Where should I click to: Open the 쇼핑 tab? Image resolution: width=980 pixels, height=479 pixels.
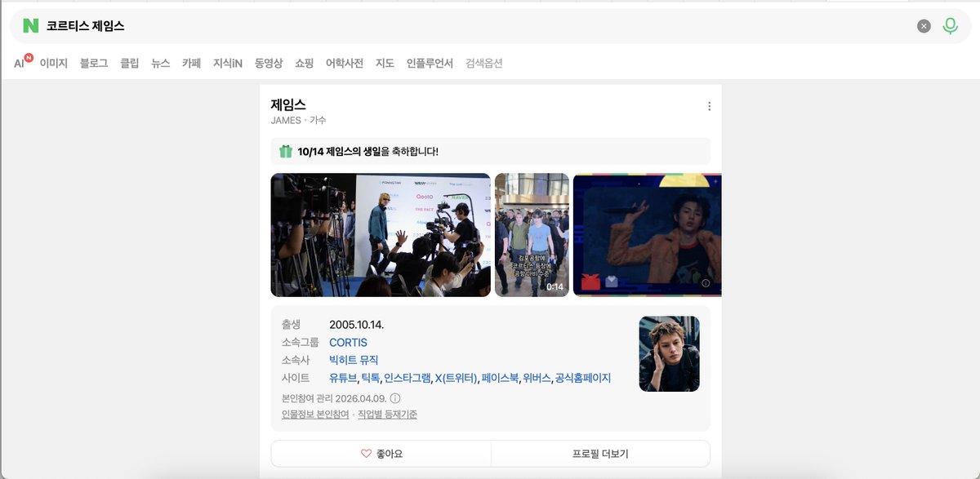(x=305, y=63)
